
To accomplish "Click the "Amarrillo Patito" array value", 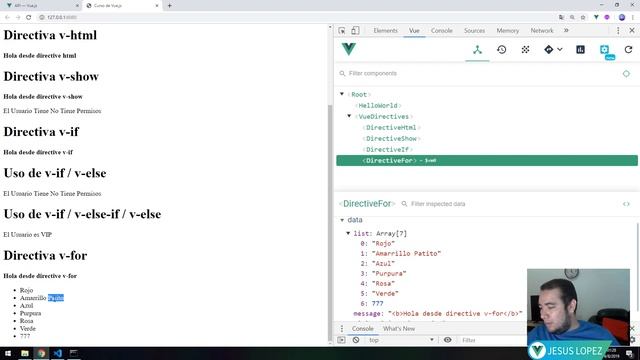I will click(406, 253).
